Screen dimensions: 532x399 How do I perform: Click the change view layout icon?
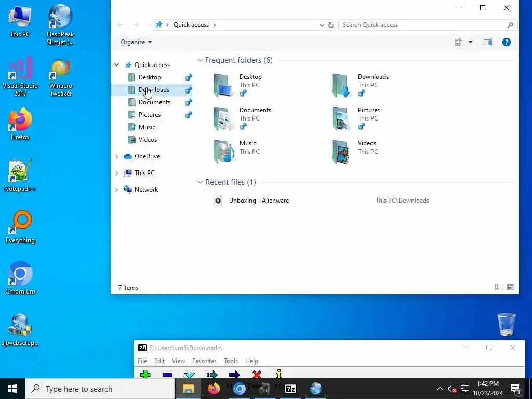coord(459,42)
